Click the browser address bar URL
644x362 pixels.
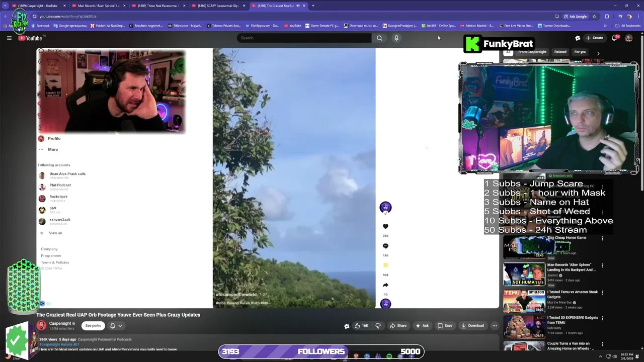[x=67, y=16]
